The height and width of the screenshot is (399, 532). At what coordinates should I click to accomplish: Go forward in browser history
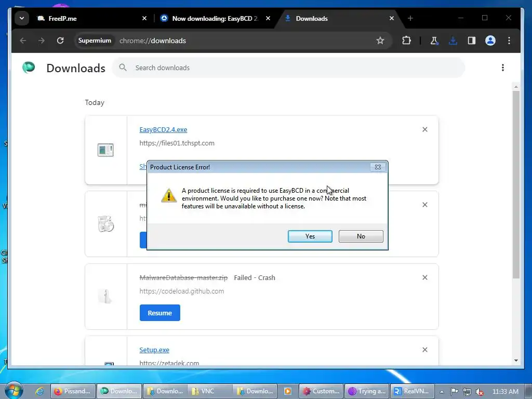click(42, 41)
